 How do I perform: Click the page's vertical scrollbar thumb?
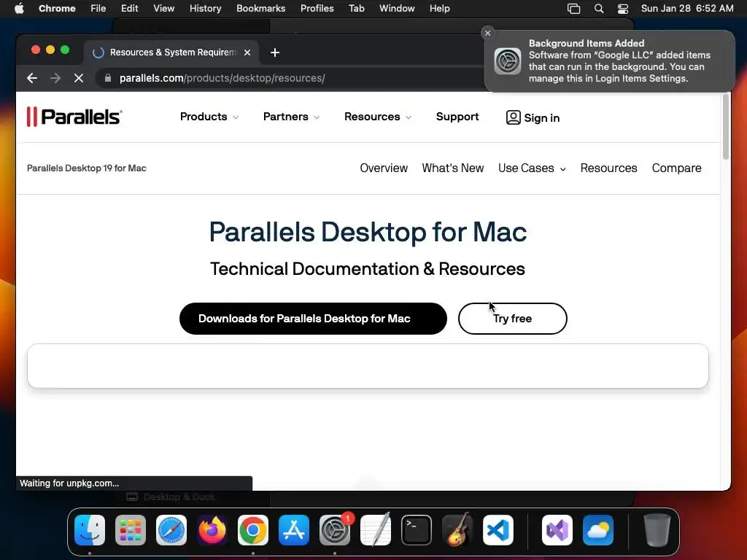click(x=726, y=127)
